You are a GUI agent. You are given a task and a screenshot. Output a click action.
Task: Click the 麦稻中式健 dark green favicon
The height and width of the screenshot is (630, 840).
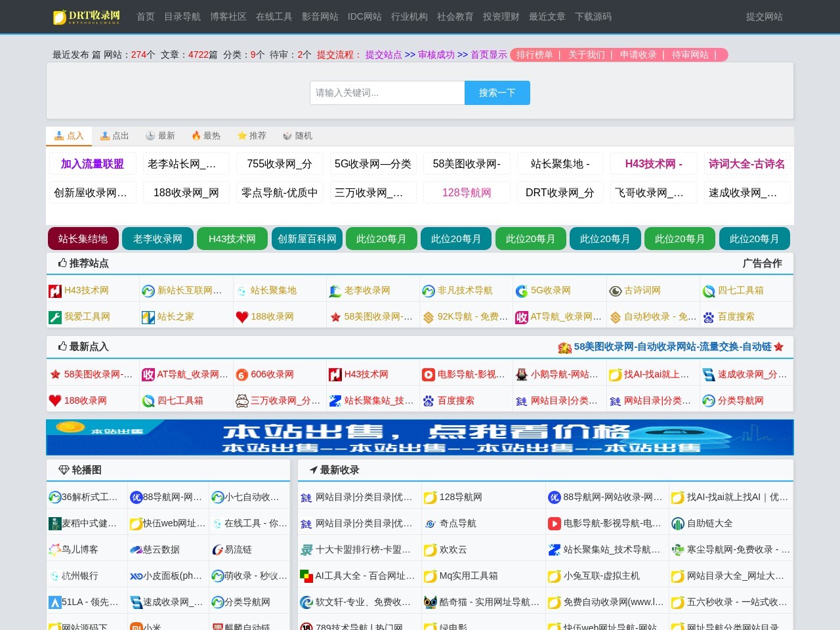tap(55, 523)
